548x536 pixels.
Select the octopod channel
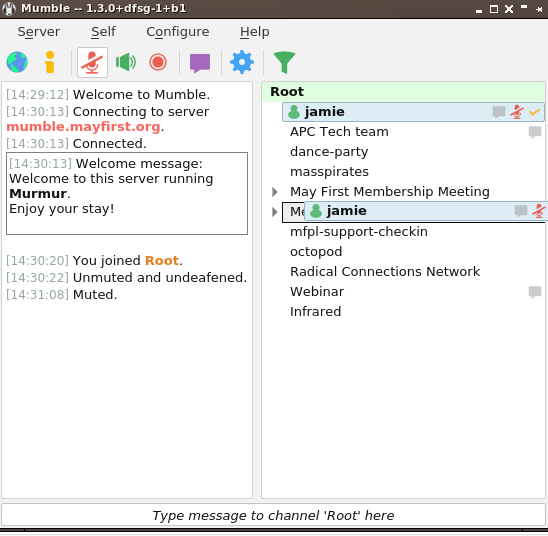click(316, 252)
